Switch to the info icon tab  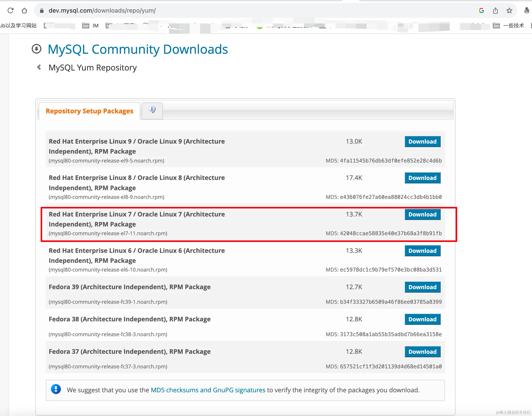click(x=152, y=110)
